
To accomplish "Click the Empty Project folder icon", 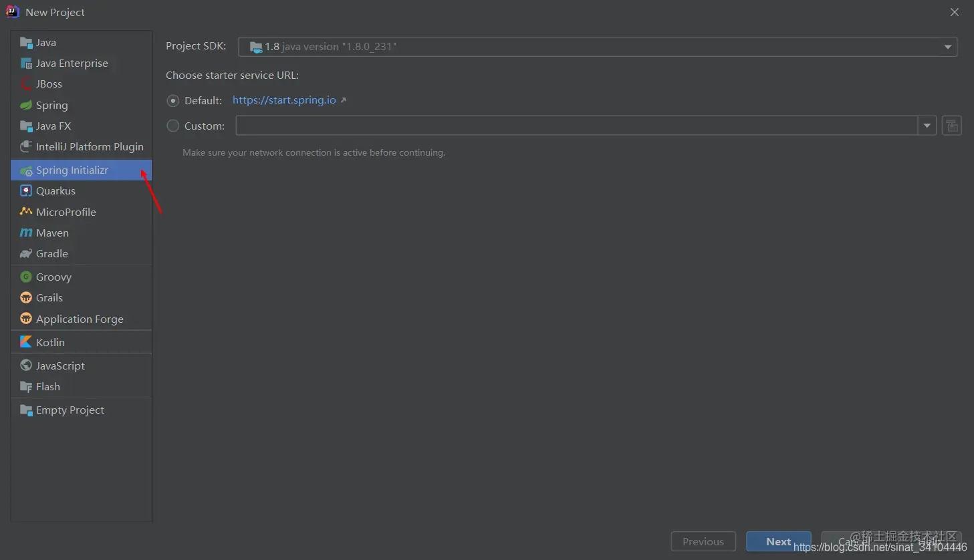I will [x=26, y=410].
